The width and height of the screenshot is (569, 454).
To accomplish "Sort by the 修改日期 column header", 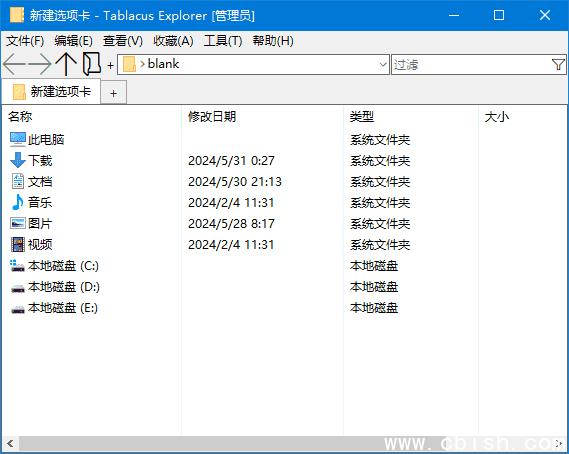I will click(x=212, y=117).
